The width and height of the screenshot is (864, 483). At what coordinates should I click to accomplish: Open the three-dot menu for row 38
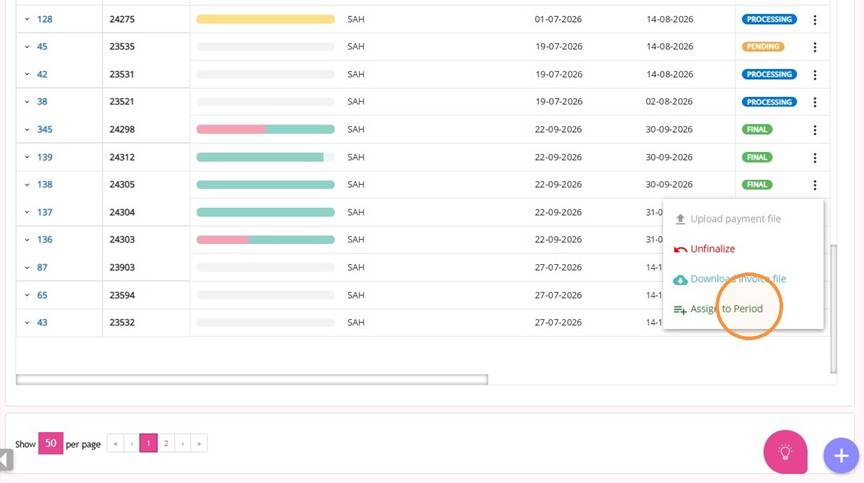tap(814, 102)
